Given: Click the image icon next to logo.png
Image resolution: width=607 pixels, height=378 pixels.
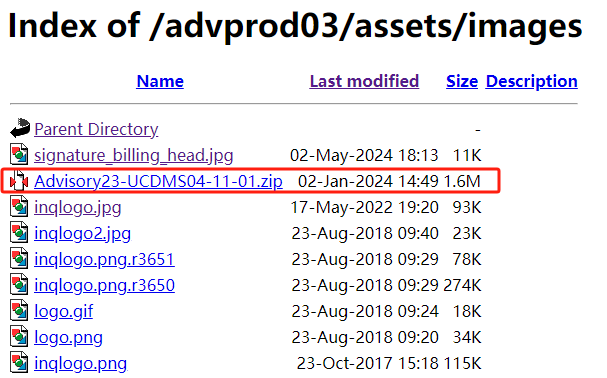Looking at the screenshot, I should tap(19, 336).
